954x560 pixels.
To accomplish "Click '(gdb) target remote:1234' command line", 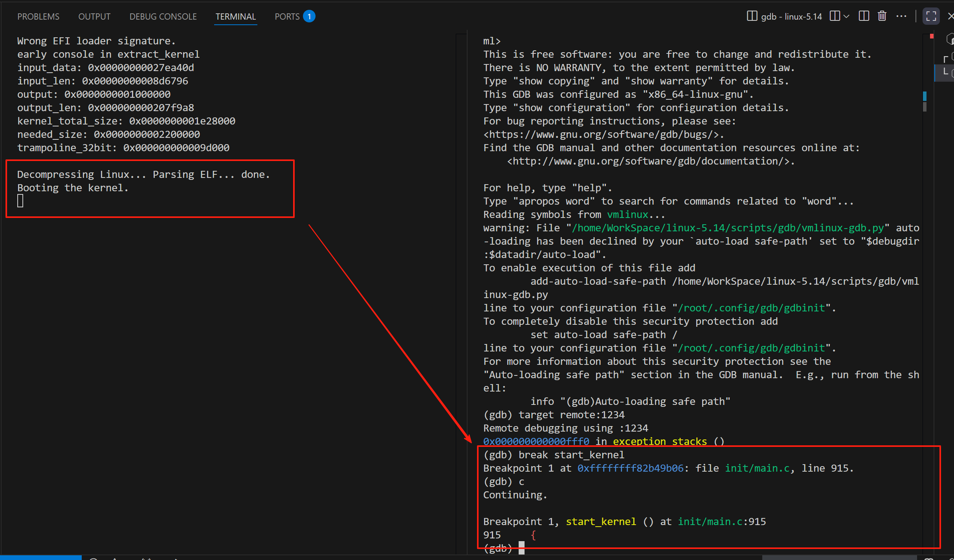I will 554,415.
